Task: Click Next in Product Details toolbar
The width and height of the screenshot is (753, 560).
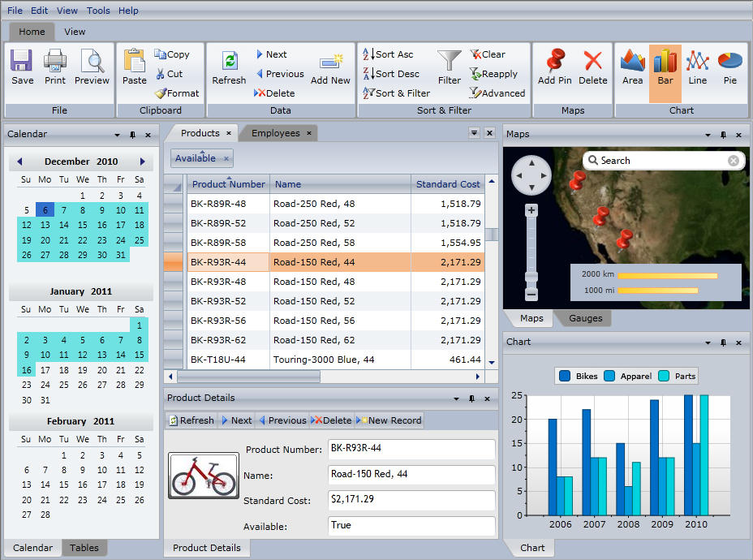Action: pos(237,420)
